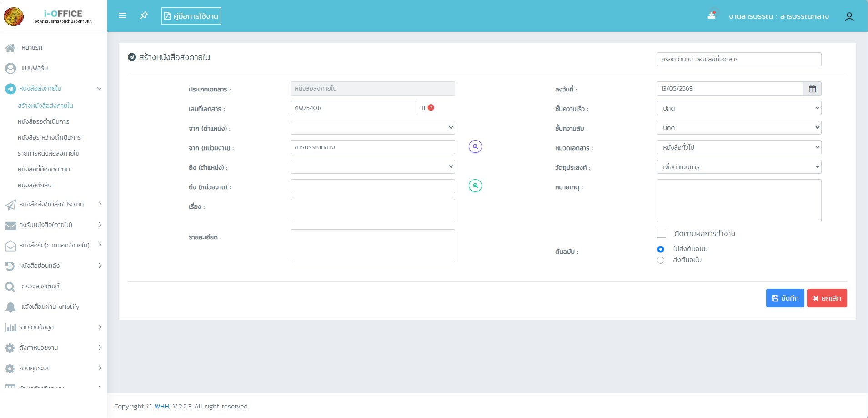Click the reserve document number count field

point(739,59)
